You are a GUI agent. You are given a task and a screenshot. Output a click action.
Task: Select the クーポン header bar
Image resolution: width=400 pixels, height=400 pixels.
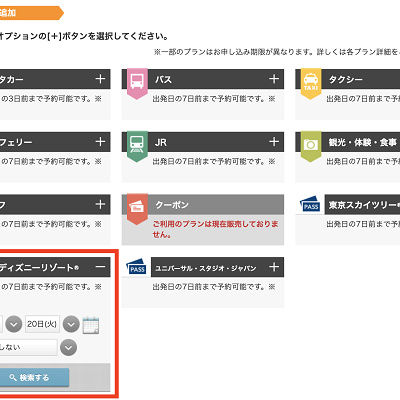coord(203,204)
